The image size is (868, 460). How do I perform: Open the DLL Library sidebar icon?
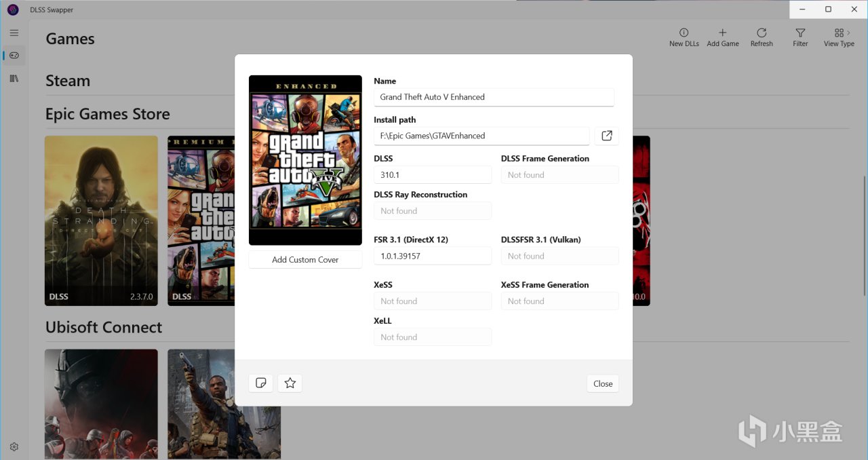coord(14,79)
